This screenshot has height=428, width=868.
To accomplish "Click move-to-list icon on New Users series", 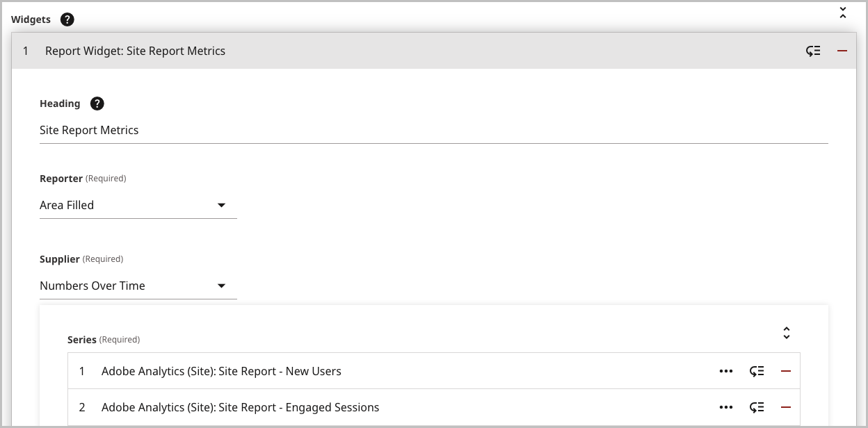I will (x=757, y=370).
